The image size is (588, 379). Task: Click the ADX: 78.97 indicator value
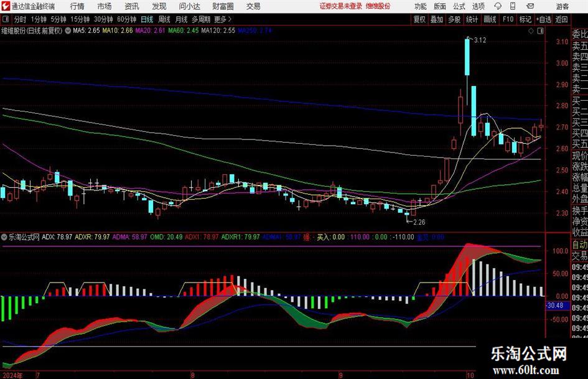57,237
